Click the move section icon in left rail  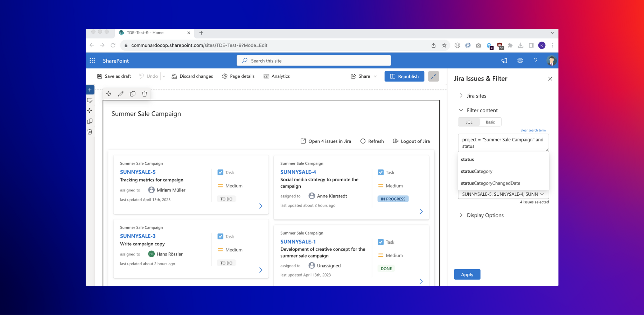click(x=90, y=111)
